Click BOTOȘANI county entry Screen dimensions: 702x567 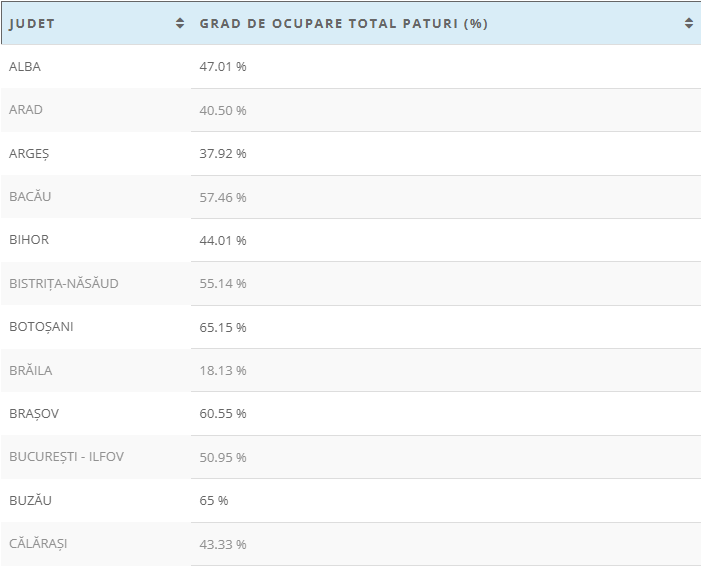(x=41, y=327)
